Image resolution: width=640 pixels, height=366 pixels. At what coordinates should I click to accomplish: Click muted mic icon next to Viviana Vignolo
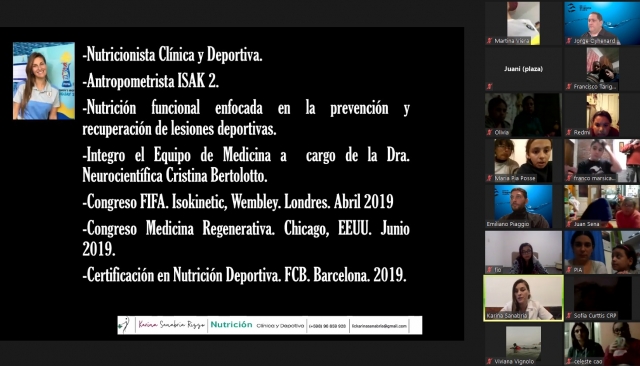(489, 361)
